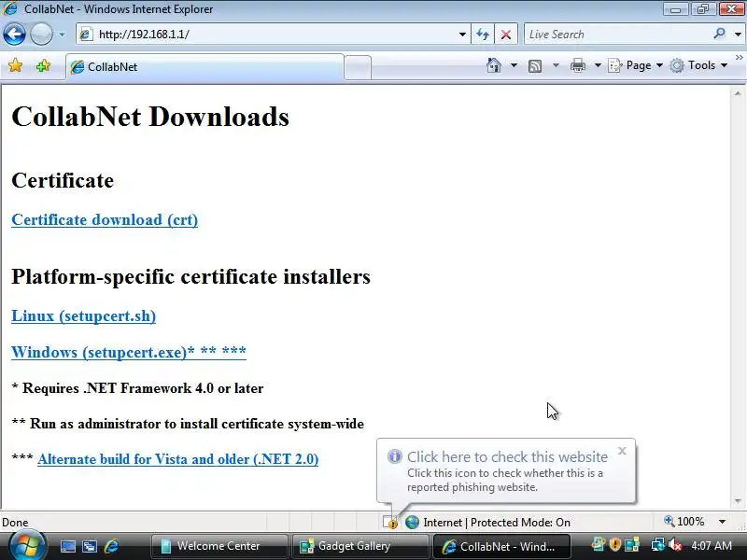Image resolution: width=747 pixels, height=560 pixels.
Task: Go back with the Back arrow button
Action: coord(14,35)
